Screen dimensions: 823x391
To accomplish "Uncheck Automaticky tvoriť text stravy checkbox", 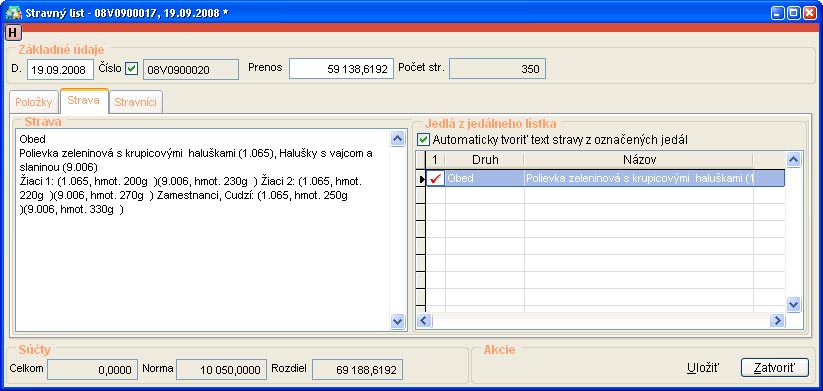I will tap(423, 140).
